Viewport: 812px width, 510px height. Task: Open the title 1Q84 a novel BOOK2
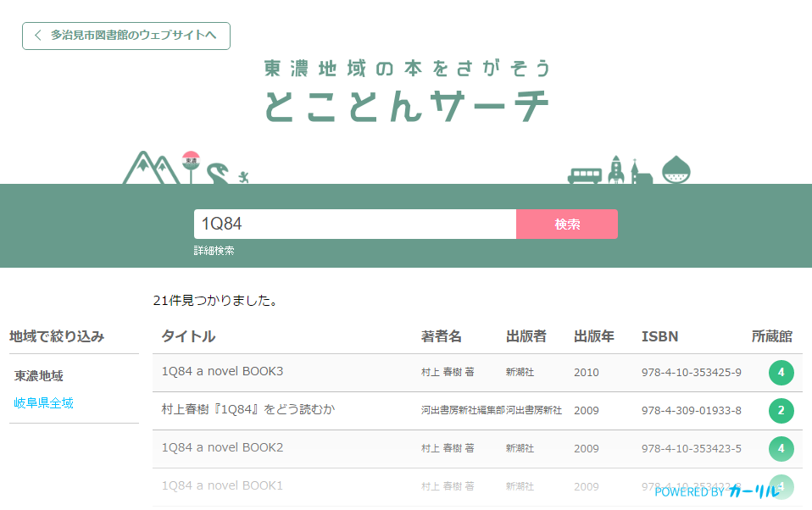pos(222,447)
